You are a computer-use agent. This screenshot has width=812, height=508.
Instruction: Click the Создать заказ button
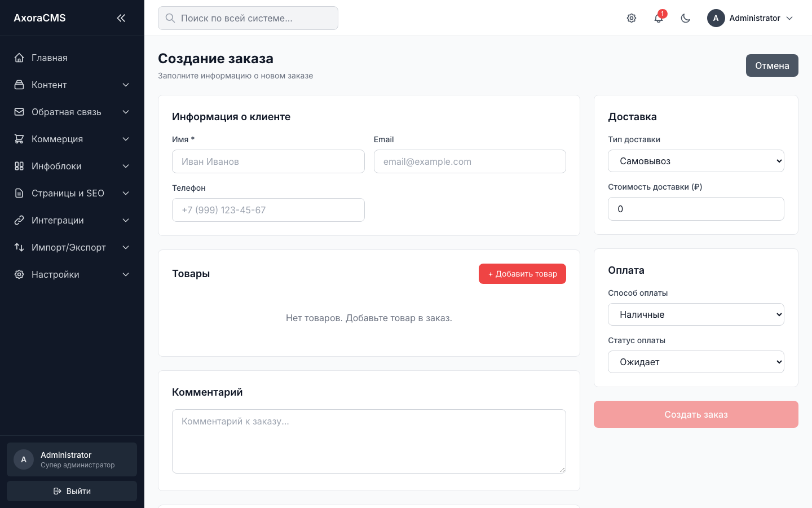tap(696, 414)
